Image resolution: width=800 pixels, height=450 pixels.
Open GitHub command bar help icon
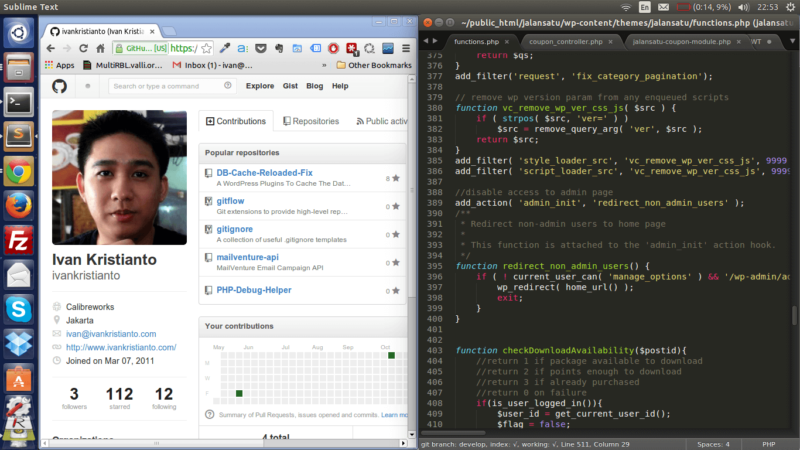[228, 86]
